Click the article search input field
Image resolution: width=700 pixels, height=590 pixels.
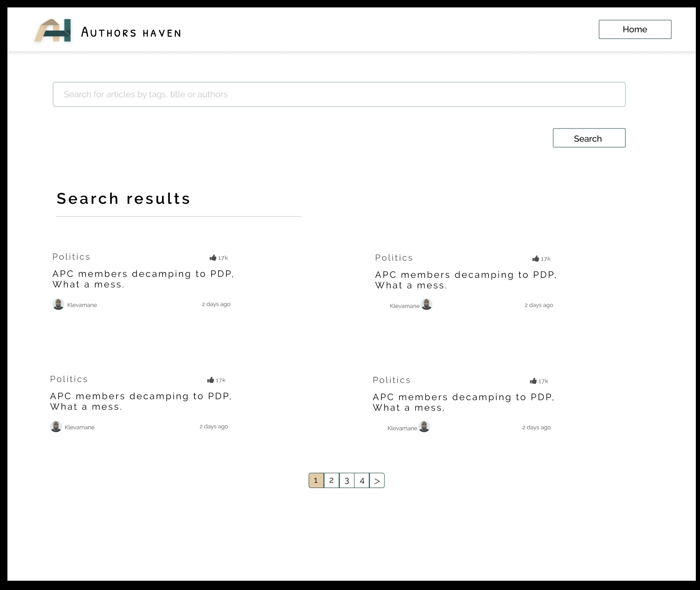[x=339, y=94]
